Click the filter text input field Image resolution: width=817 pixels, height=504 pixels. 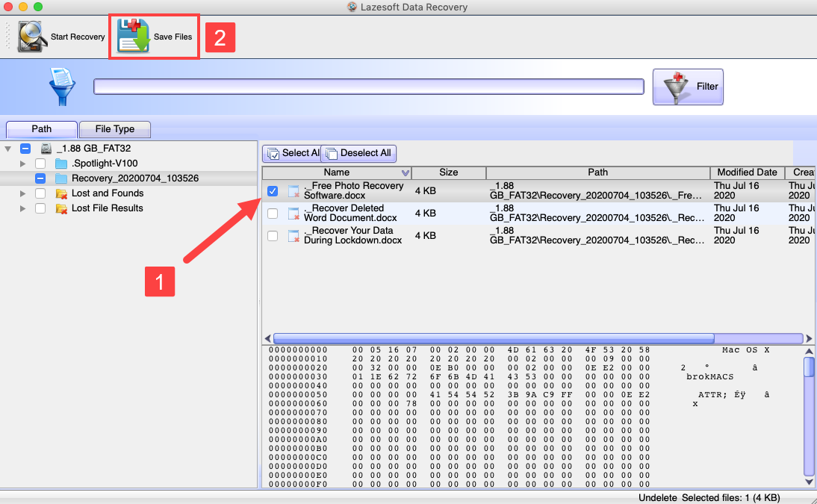coord(369,87)
